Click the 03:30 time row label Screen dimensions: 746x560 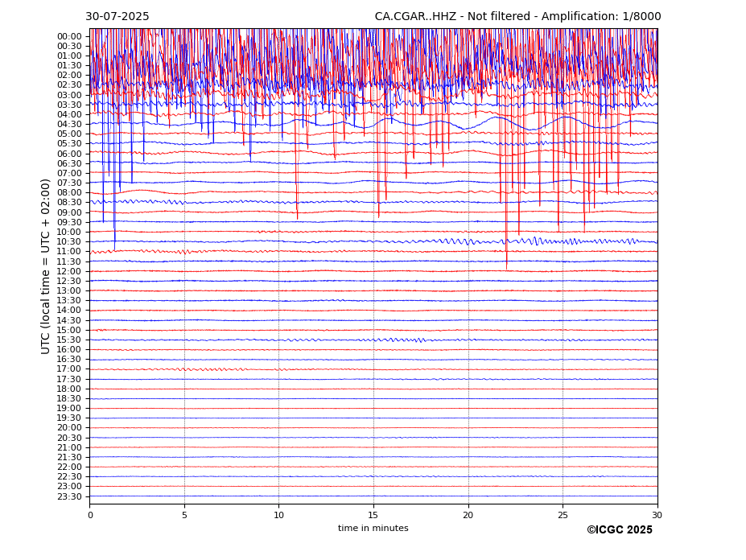coord(69,105)
